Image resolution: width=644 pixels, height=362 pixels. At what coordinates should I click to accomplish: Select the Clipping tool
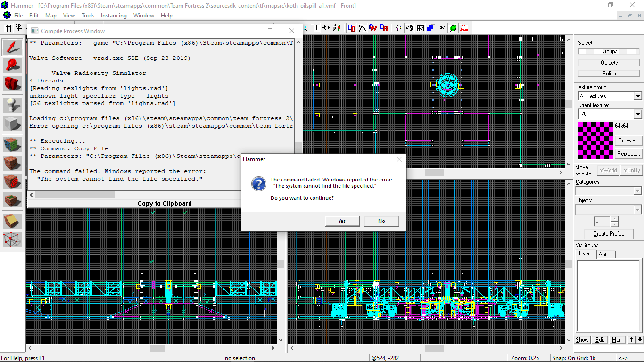13,221
